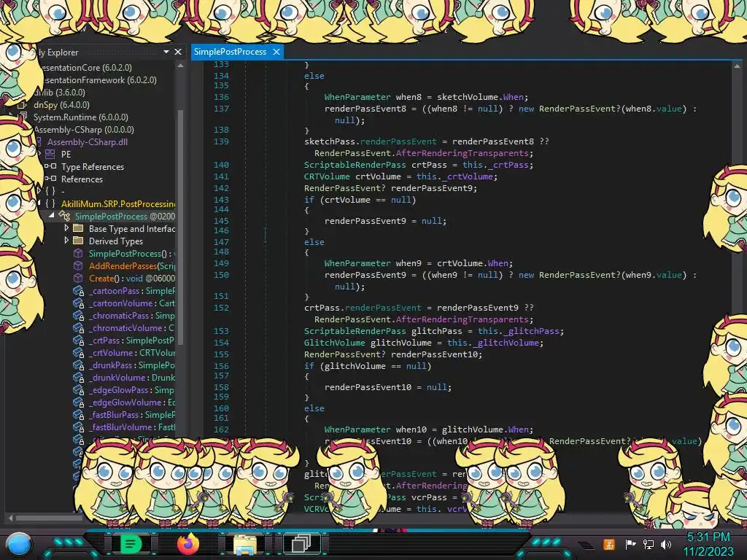Screen dimensions: 747x560
Task: Click the _drunkVolume field icon
Action: (79, 378)
